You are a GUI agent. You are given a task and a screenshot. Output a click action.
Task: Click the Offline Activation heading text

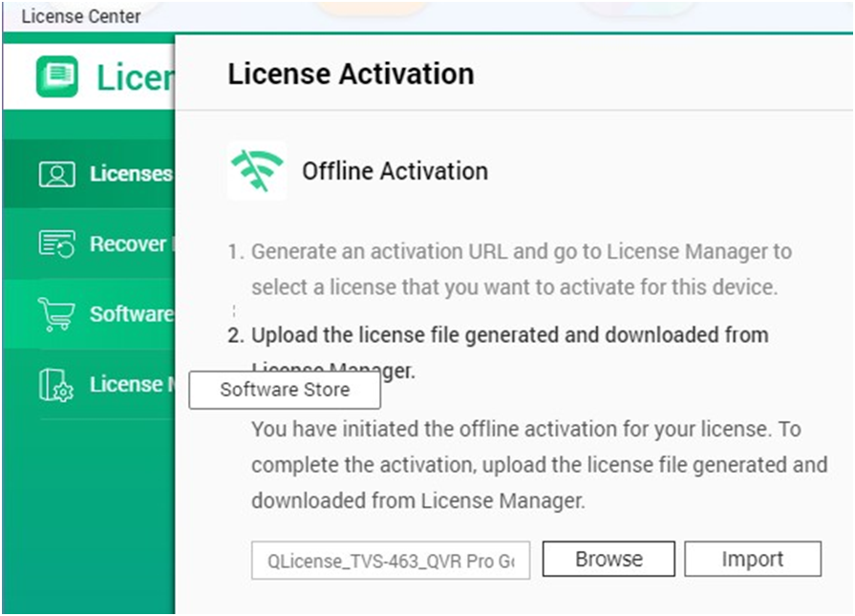tap(395, 172)
